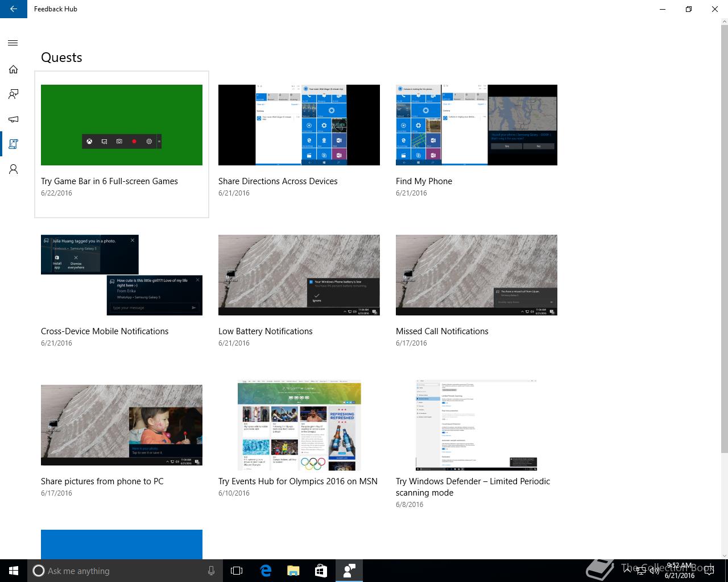The width and height of the screenshot is (728, 582).
Task: Click the Quests page heading
Action: point(61,57)
